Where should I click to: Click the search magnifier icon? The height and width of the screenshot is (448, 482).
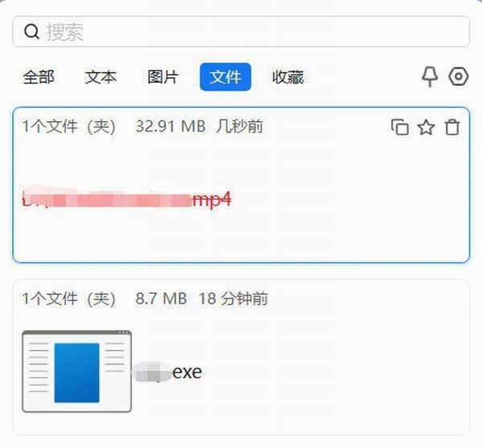tap(31, 31)
